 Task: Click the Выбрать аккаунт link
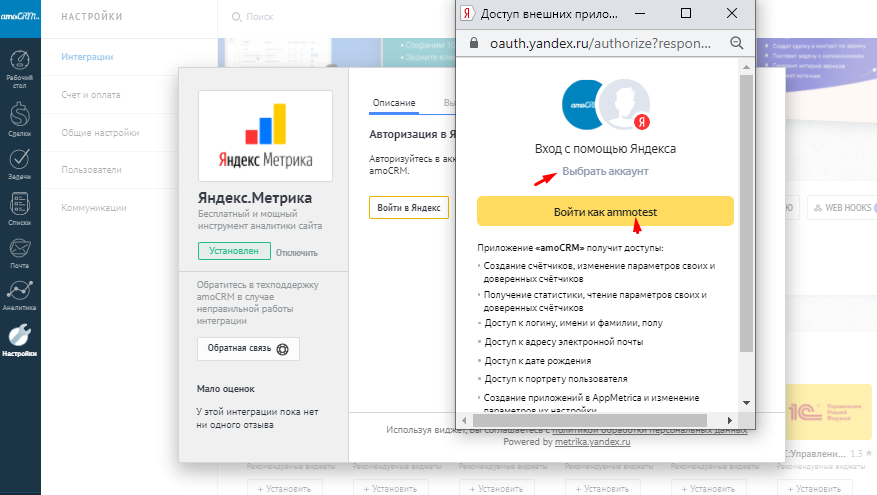click(x=605, y=171)
